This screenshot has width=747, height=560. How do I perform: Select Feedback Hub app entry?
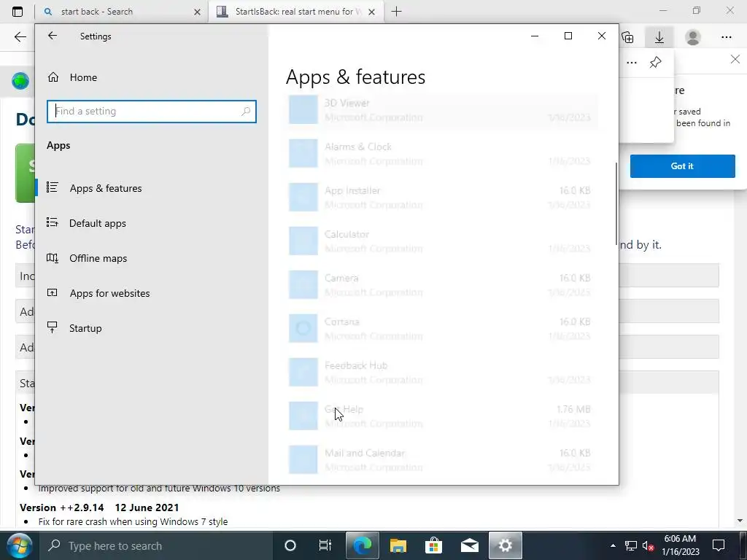coord(442,373)
